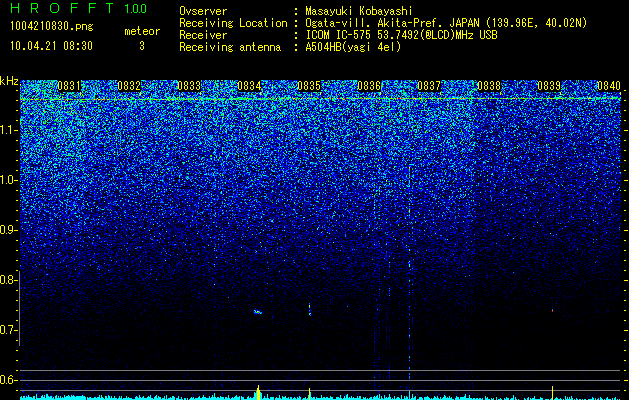Select observer name Masayuki Kobayashi
This screenshot has width=629, height=400.
(x=359, y=11)
